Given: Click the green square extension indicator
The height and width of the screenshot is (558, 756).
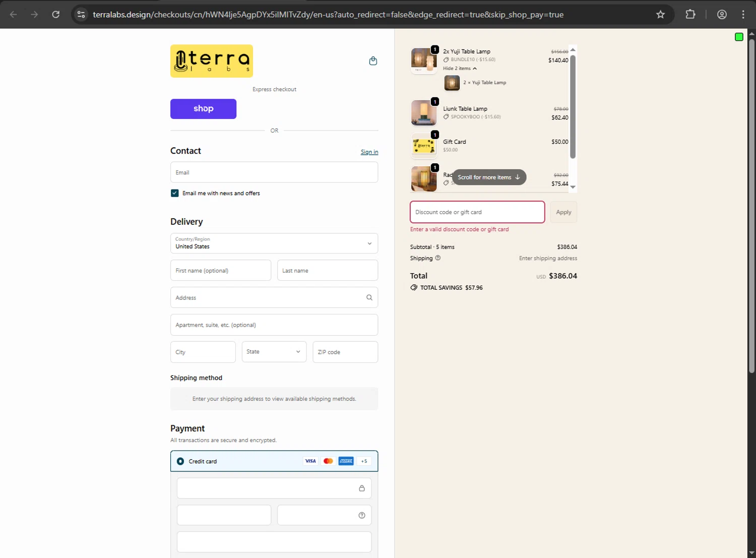Looking at the screenshot, I should point(739,37).
